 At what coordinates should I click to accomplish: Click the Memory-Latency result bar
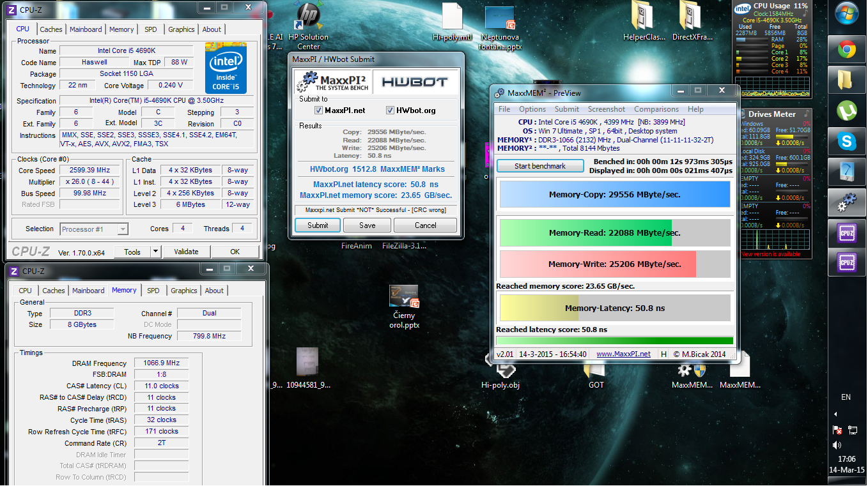click(614, 308)
